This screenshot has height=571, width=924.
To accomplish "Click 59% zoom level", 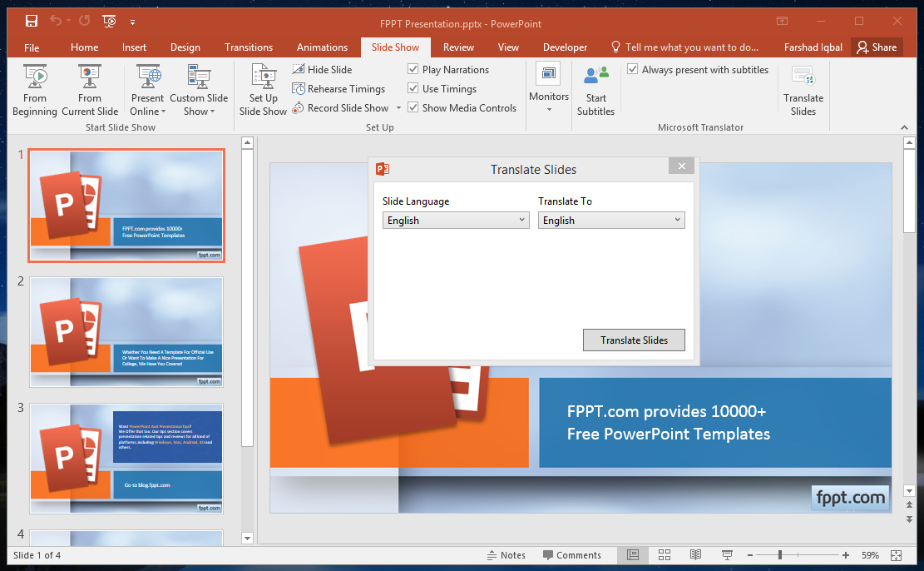I will coord(871,555).
